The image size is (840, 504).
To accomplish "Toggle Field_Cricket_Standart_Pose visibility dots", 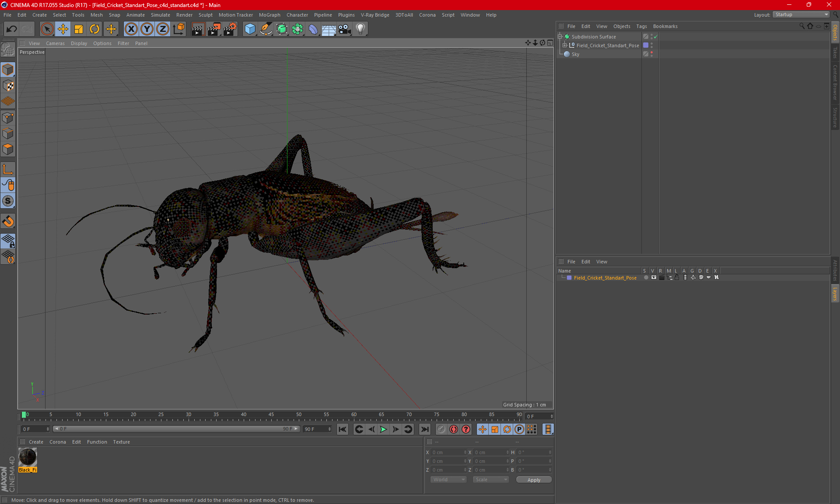I will 651,45.
